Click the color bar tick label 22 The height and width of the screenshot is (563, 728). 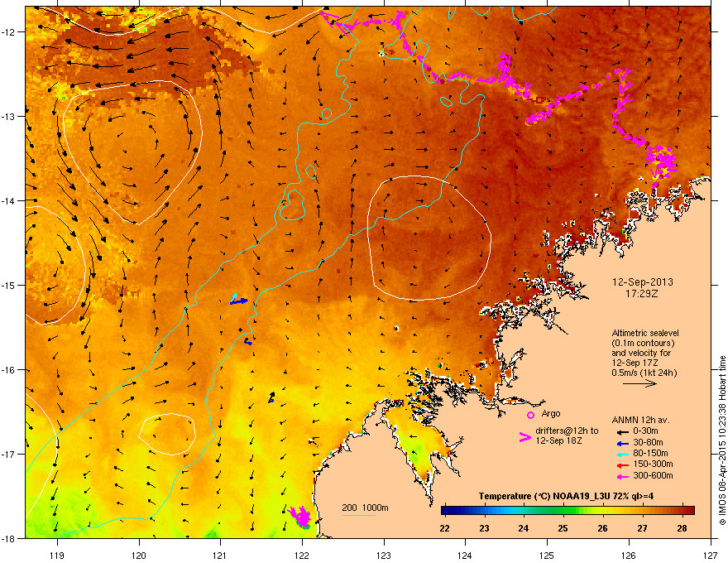(444, 528)
